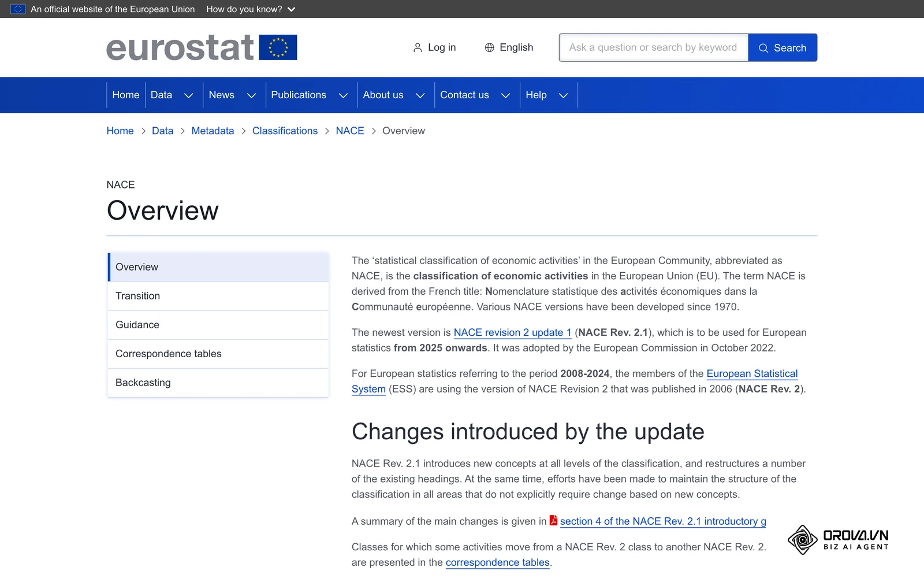Click the red PDF icon before section 4 link

[x=553, y=520]
